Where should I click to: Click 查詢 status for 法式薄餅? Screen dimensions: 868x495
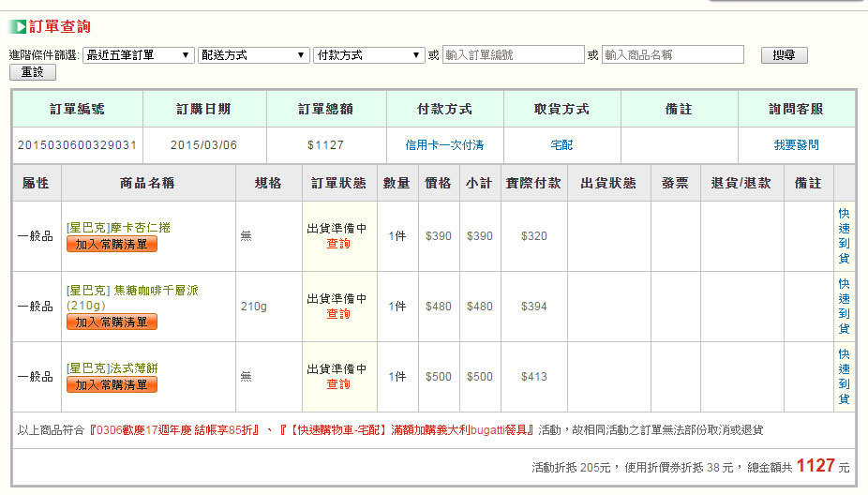pyautogui.click(x=337, y=384)
